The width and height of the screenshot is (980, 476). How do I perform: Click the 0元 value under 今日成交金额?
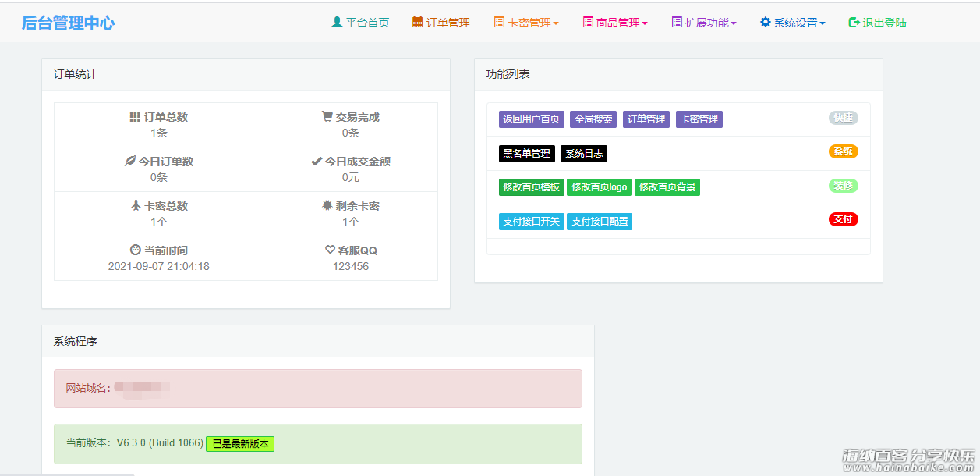[x=351, y=177]
